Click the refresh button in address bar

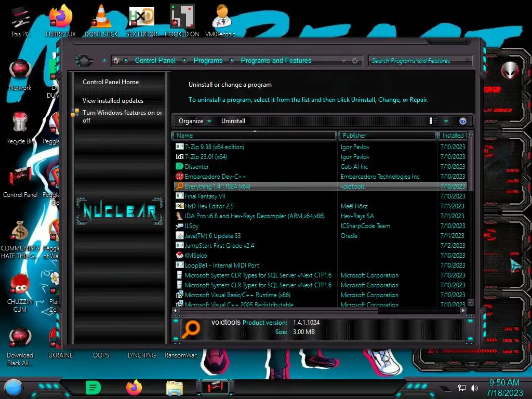(355, 61)
